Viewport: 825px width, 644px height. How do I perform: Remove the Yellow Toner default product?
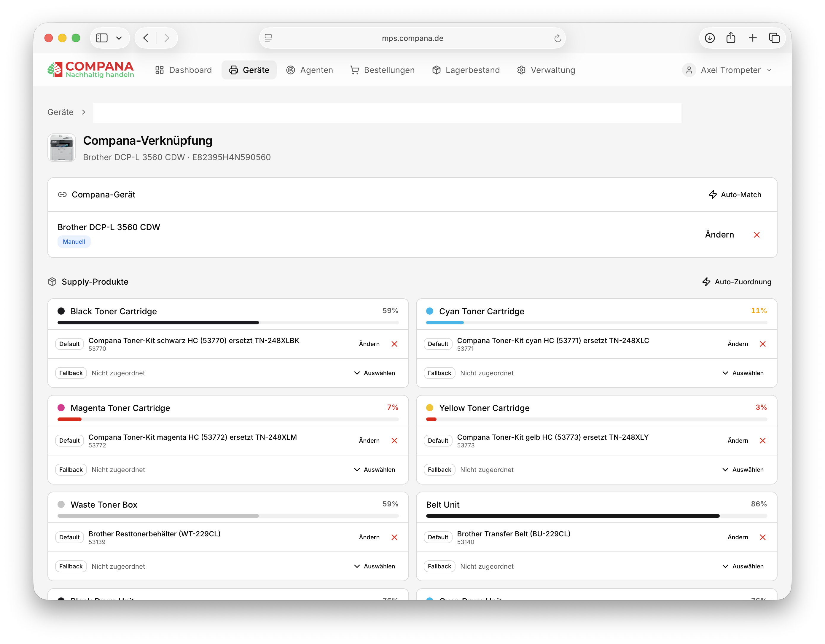click(763, 440)
